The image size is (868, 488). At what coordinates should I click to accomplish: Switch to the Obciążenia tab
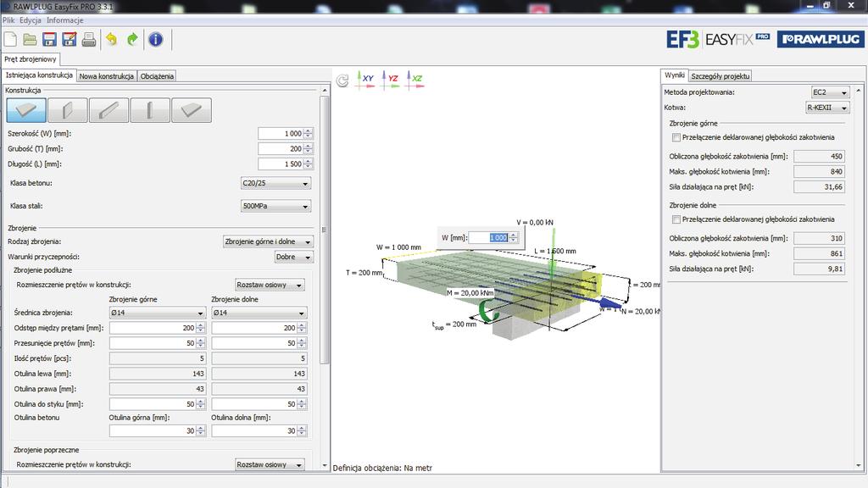[157, 76]
